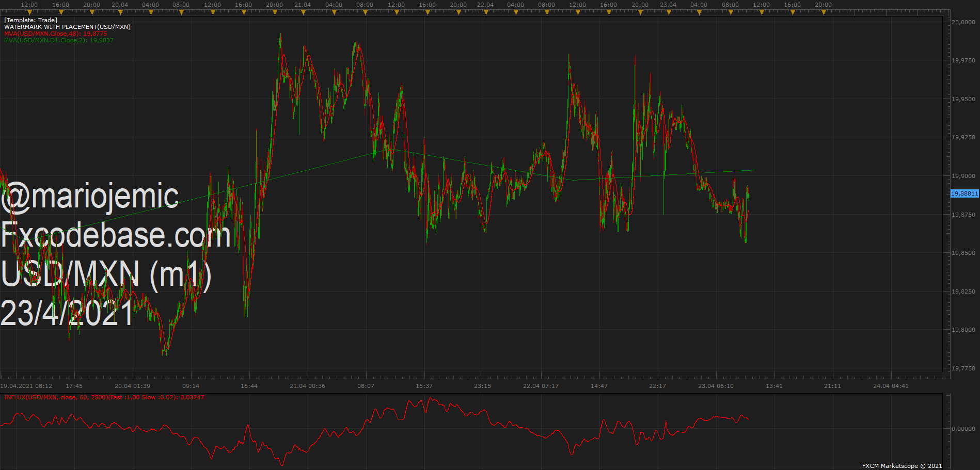Click the 14:47 bottom time label
The height and width of the screenshot is (470, 980).
(599, 386)
